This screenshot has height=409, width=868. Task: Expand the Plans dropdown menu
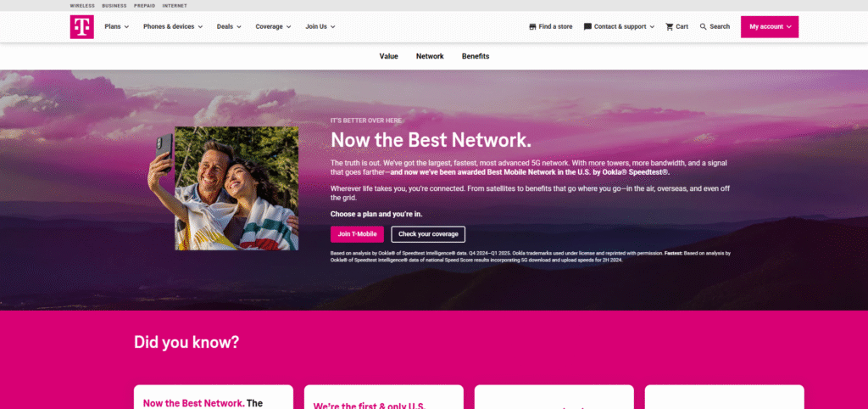click(117, 26)
